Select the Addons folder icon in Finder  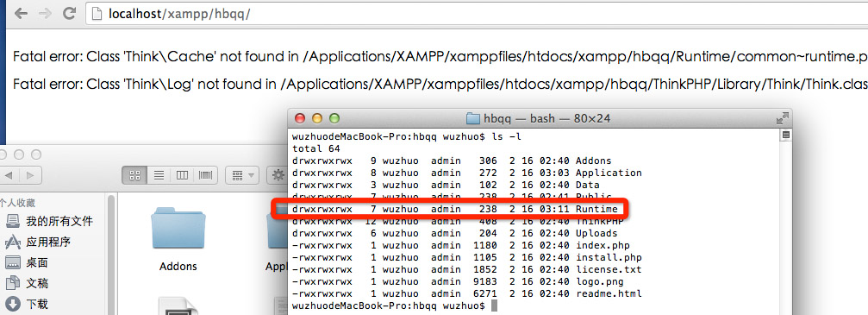click(x=178, y=227)
